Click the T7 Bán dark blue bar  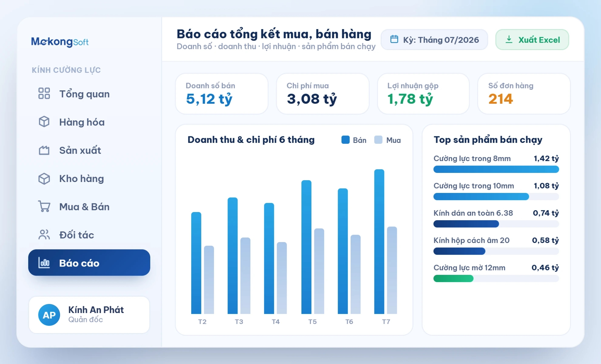tap(379, 241)
